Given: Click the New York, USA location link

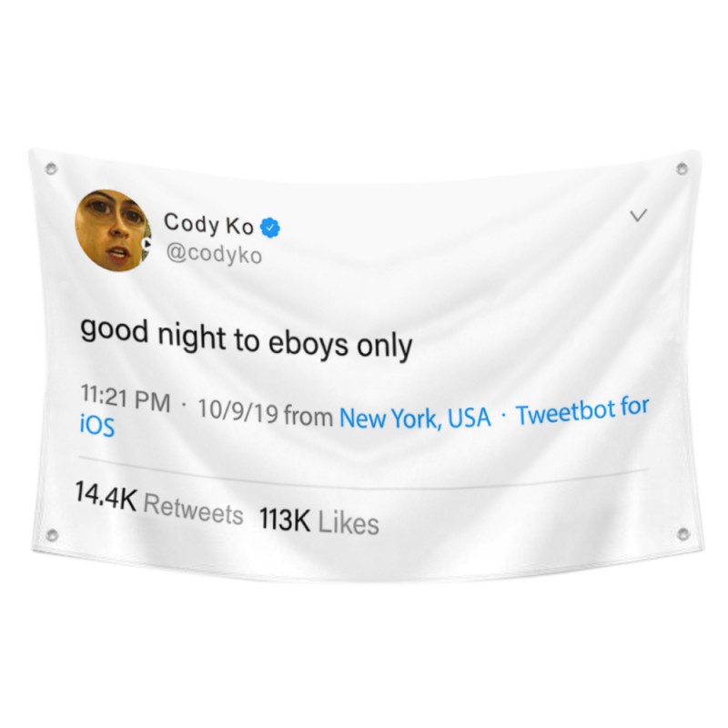Looking at the screenshot, I should [x=415, y=417].
